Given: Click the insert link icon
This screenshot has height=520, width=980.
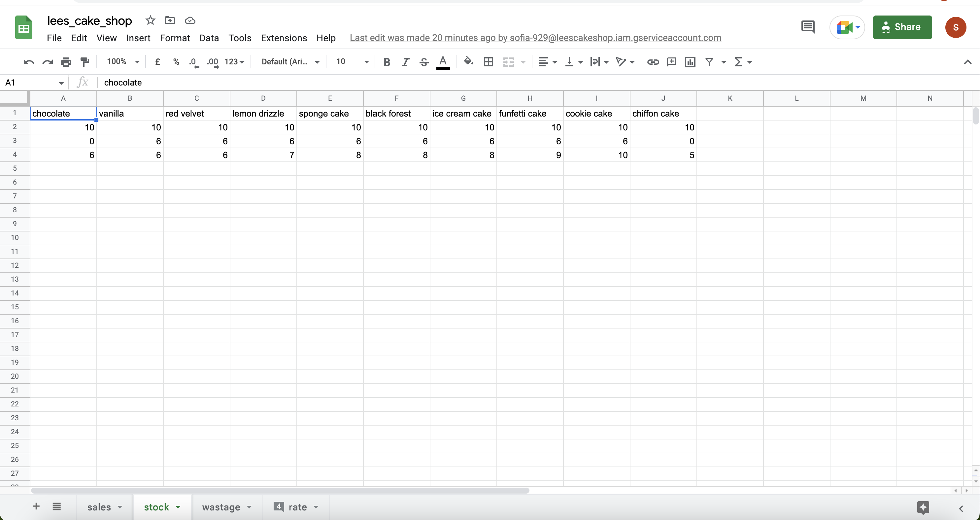Looking at the screenshot, I should [x=653, y=62].
